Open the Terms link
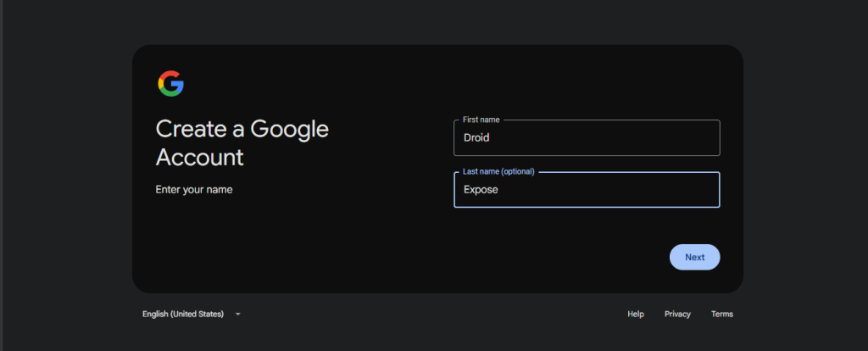This screenshot has height=351, width=868. click(722, 314)
